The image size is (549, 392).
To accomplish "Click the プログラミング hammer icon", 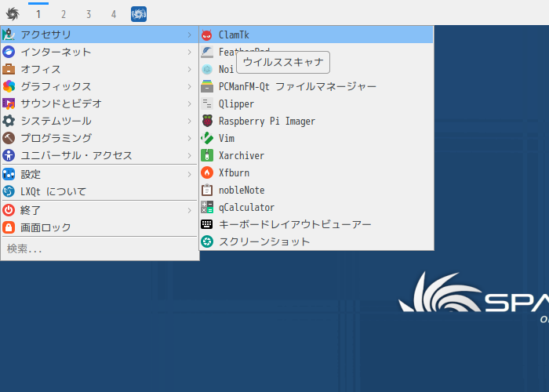I will pos(9,138).
